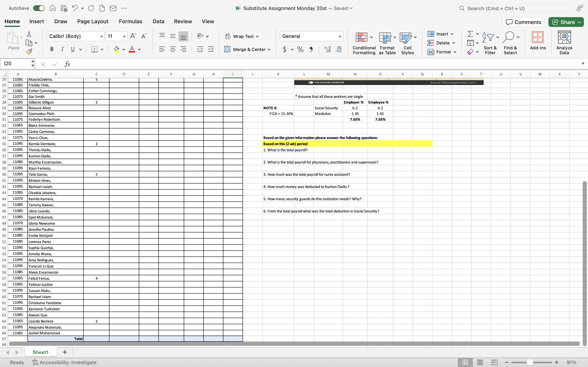Click the Format Painter brush icon
This screenshot has height=367, width=588.
click(x=29, y=51)
